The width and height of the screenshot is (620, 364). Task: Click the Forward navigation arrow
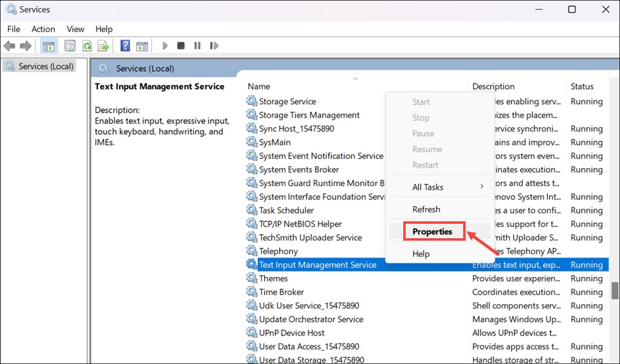point(25,45)
